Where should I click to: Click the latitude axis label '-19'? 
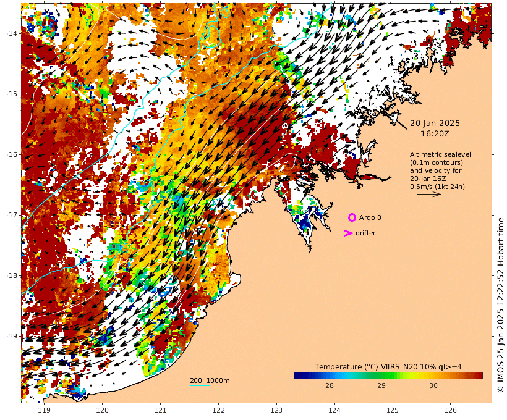12,336
